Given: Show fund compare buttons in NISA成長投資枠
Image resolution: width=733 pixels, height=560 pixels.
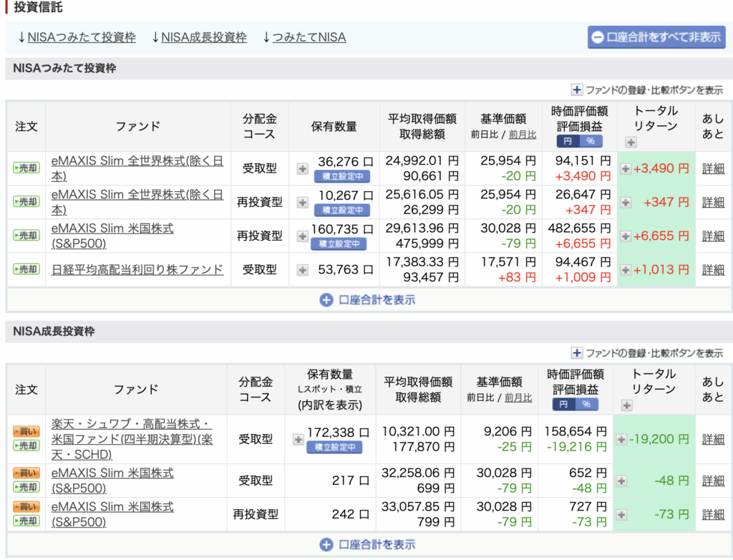Looking at the screenshot, I should pyautogui.click(x=647, y=353).
